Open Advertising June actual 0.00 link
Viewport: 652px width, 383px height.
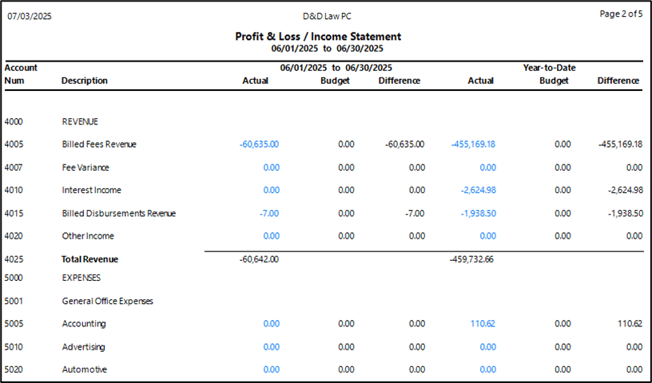tap(271, 347)
